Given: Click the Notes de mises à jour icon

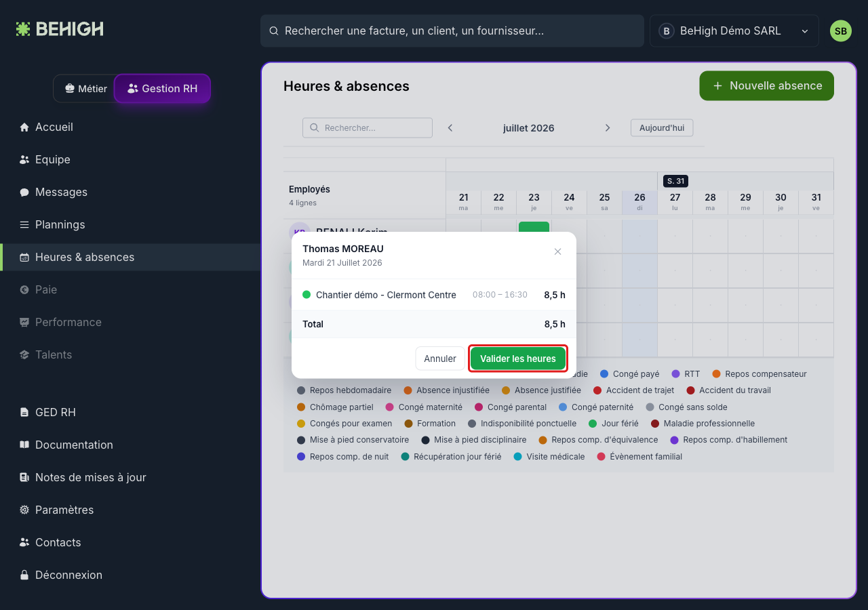Looking at the screenshot, I should (x=24, y=477).
